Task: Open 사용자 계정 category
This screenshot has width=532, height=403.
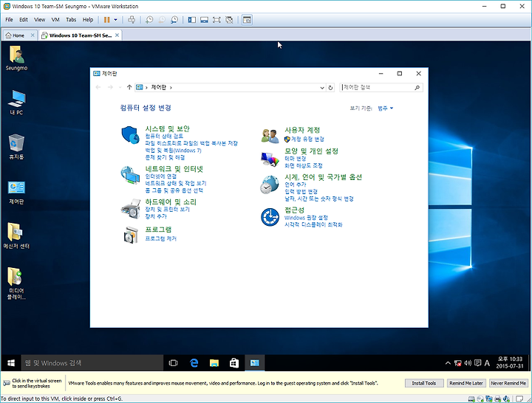Action: pyautogui.click(x=302, y=130)
